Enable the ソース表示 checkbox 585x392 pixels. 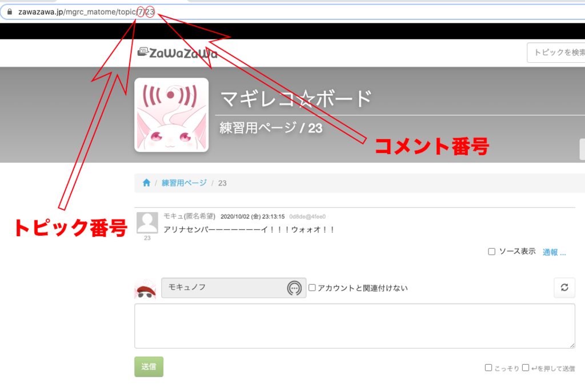tap(491, 252)
